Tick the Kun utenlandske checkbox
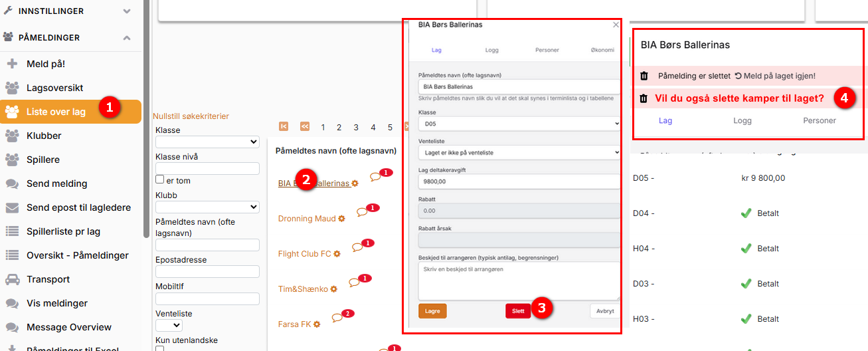This screenshot has height=351, width=868. pos(159,349)
